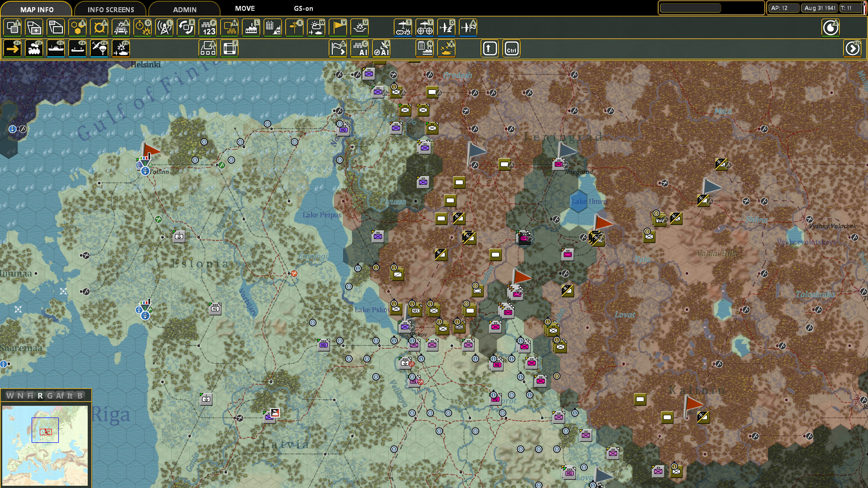The height and width of the screenshot is (488, 868).
Task: Switch to the MAP INFO tab
Action: pos(37,9)
